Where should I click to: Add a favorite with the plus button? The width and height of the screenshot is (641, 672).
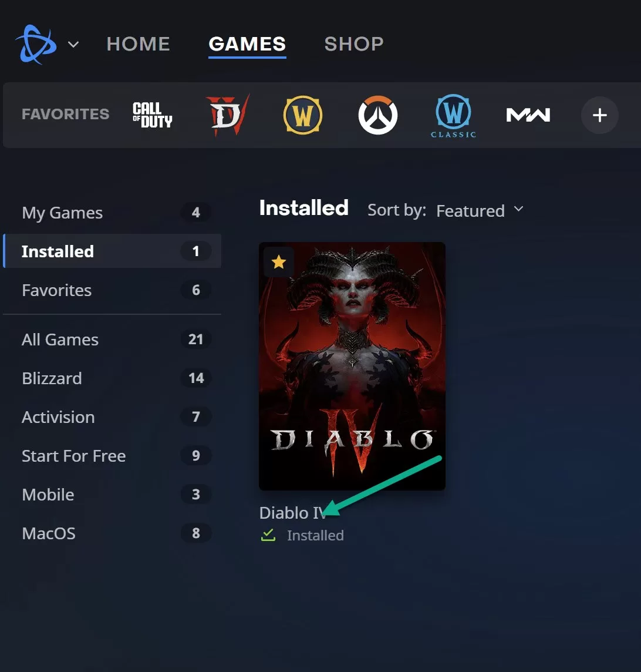click(x=599, y=115)
